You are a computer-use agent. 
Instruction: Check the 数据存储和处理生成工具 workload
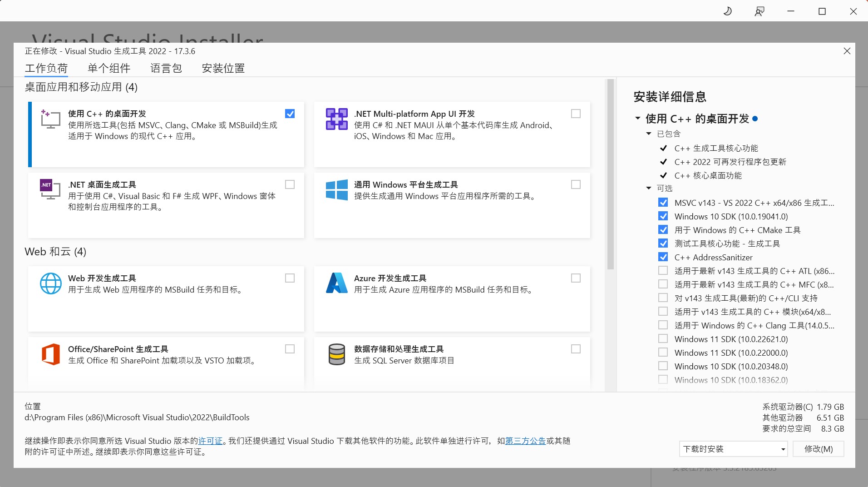[x=576, y=349]
